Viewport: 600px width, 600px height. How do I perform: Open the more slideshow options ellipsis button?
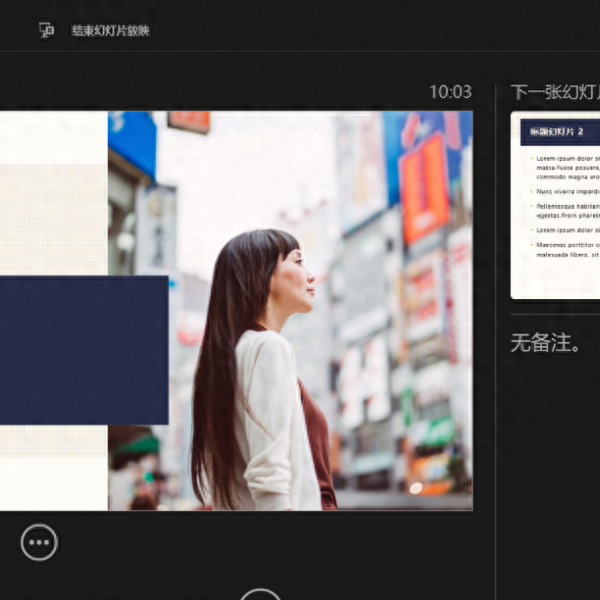(x=39, y=542)
